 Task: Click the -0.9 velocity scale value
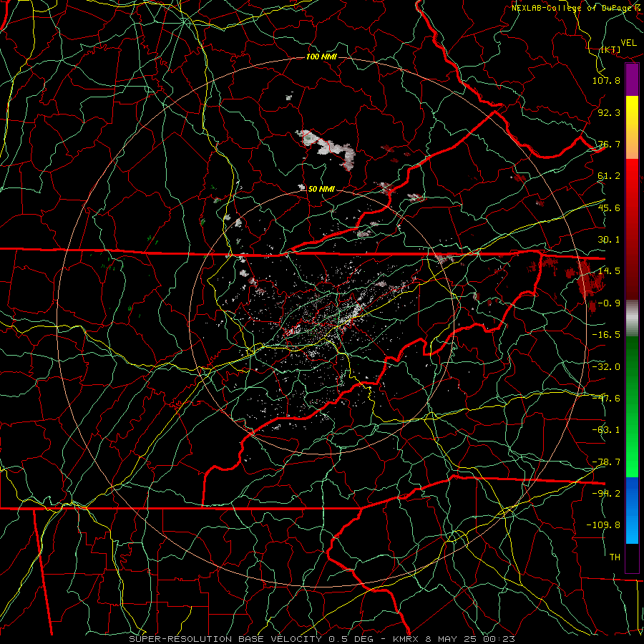(609, 303)
